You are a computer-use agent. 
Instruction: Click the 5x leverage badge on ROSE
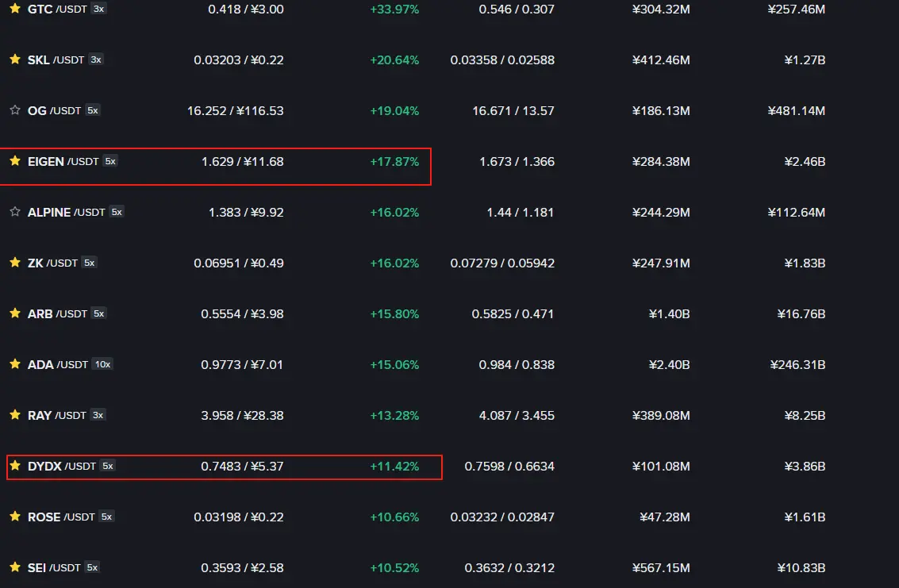(106, 517)
